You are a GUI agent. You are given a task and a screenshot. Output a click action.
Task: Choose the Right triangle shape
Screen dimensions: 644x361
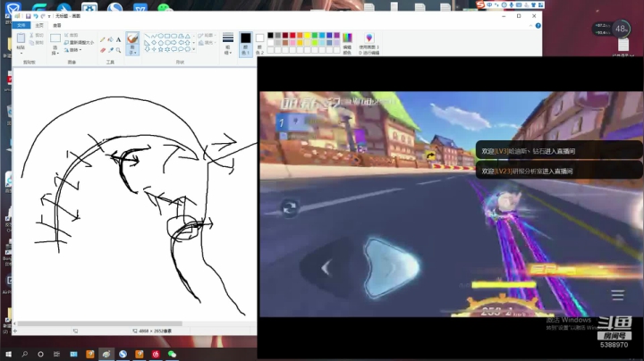(147, 43)
